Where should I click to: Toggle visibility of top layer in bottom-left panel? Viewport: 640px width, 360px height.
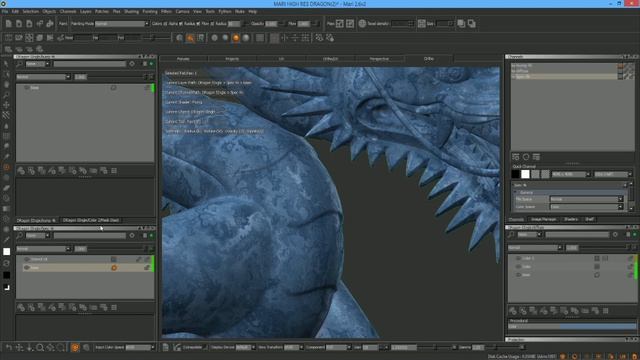click(x=27, y=259)
